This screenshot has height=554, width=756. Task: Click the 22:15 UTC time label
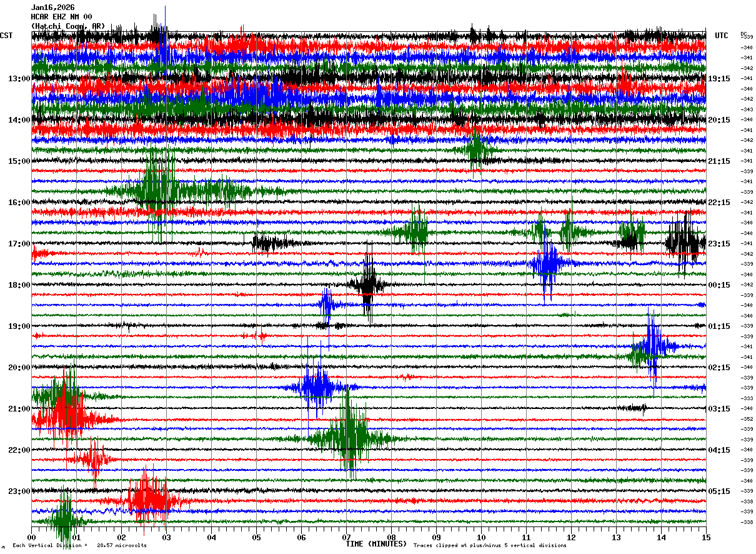point(719,203)
